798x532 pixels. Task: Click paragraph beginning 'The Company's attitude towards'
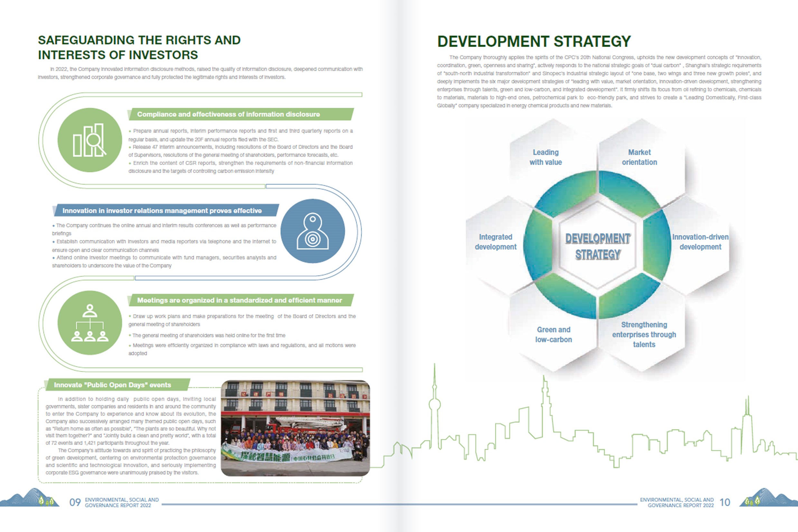[131, 462]
